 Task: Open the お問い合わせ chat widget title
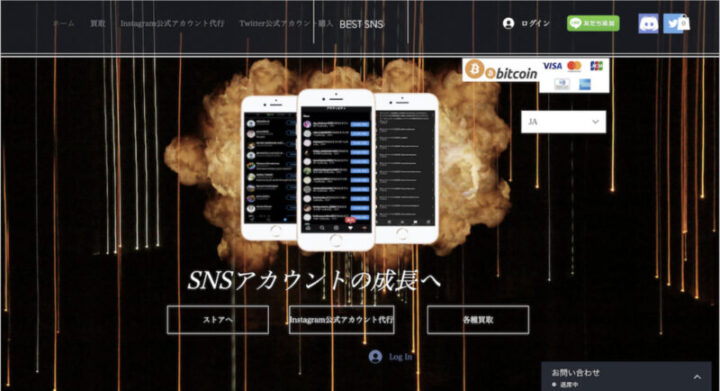pyautogui.click(x=575, y=373)
